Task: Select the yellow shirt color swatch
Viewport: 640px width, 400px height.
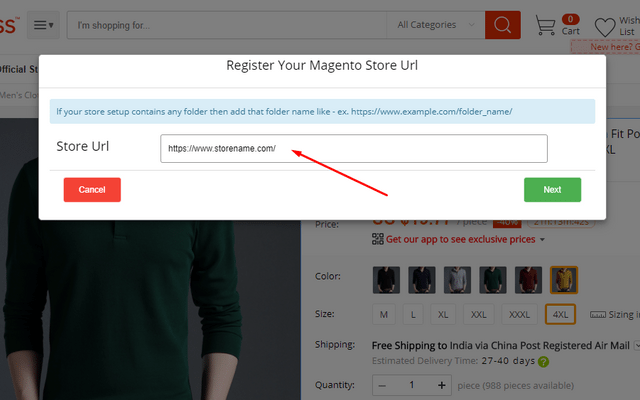Action: click(564, 280)
